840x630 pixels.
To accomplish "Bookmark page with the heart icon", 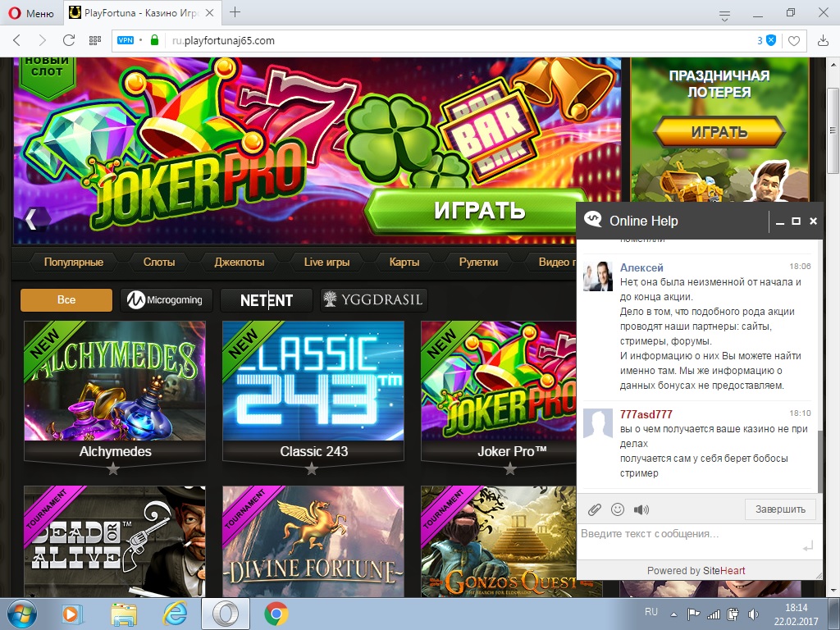I will pyautogui.click(x=794, y=41).
